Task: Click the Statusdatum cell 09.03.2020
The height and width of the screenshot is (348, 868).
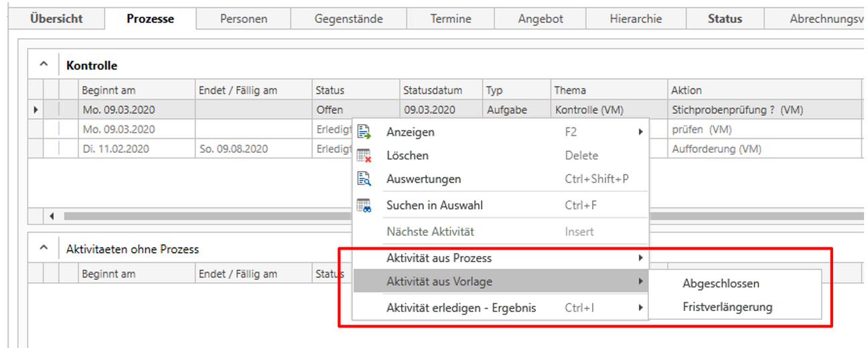Action: pos(441,110)
